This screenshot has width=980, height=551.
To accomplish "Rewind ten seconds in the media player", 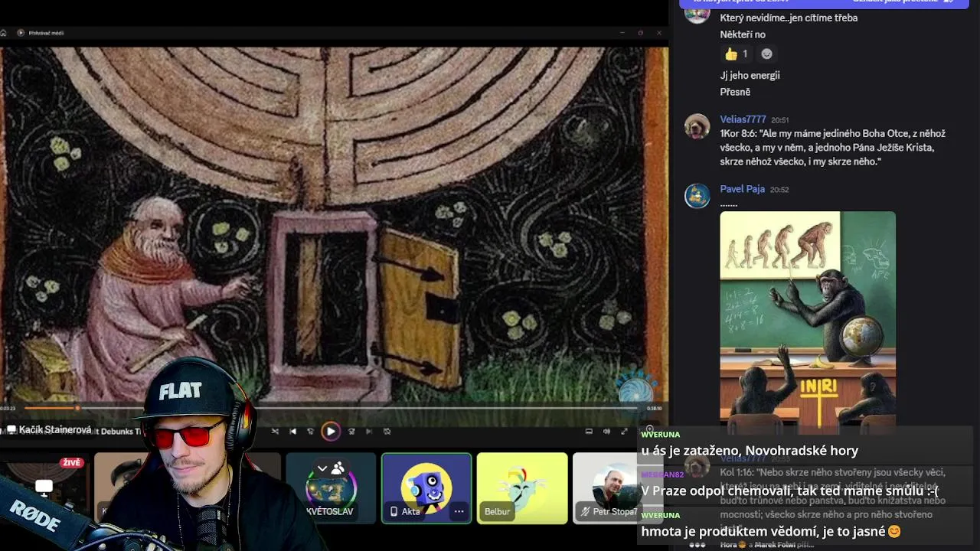I will pyautogui.click(x=310, y=432).
